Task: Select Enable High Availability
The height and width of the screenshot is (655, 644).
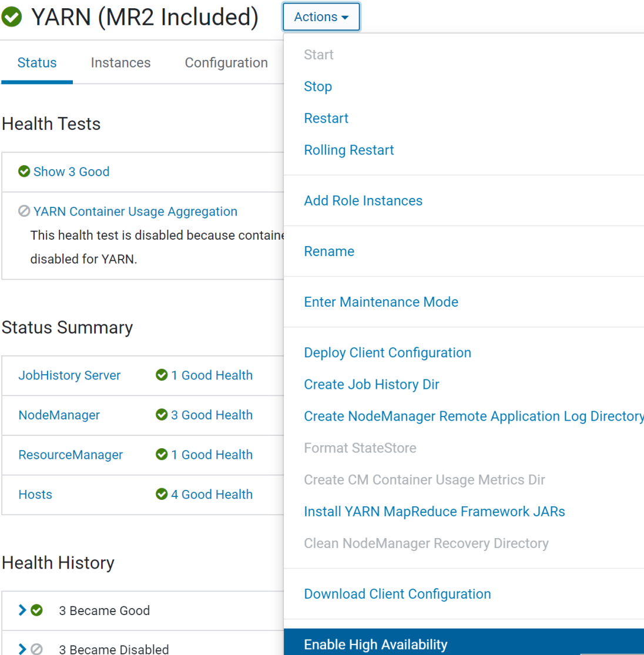Action: pos(375,644)
